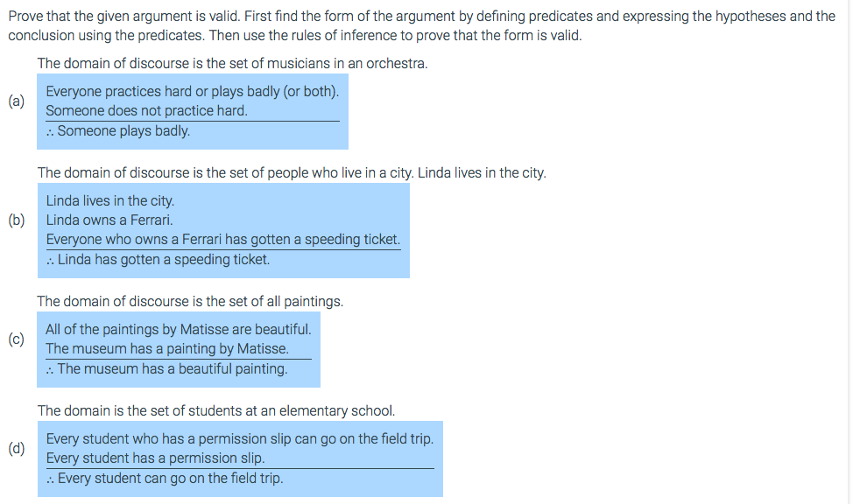Click the set of all paintings domain sentence
This screenshot has width=853, height=504.
coord(190,301)
